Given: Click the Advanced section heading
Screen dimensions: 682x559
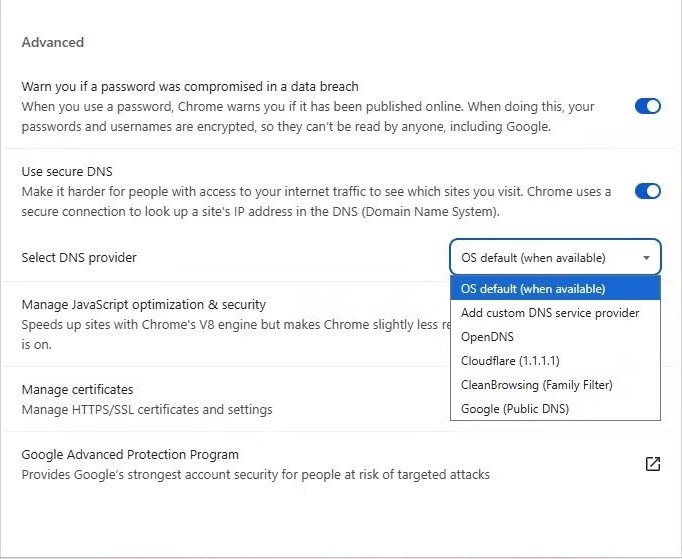Looking at the screenshot, I should (x=53, y=42).
